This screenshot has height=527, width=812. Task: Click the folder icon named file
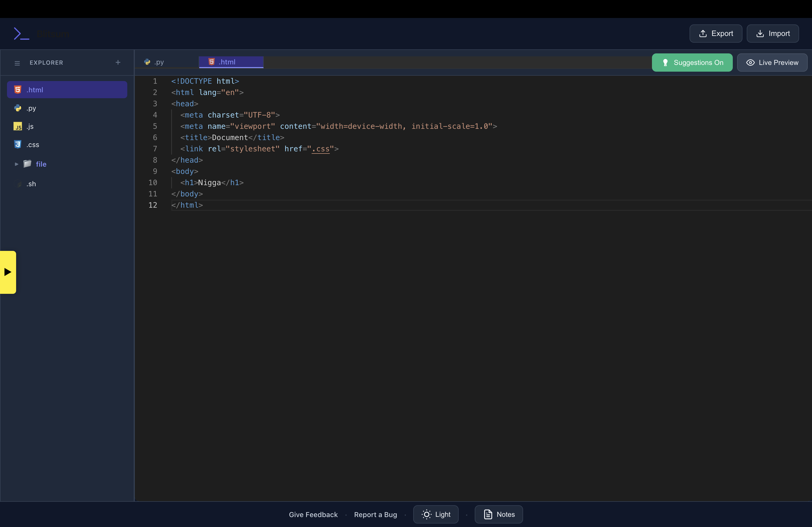pos(27,164)
